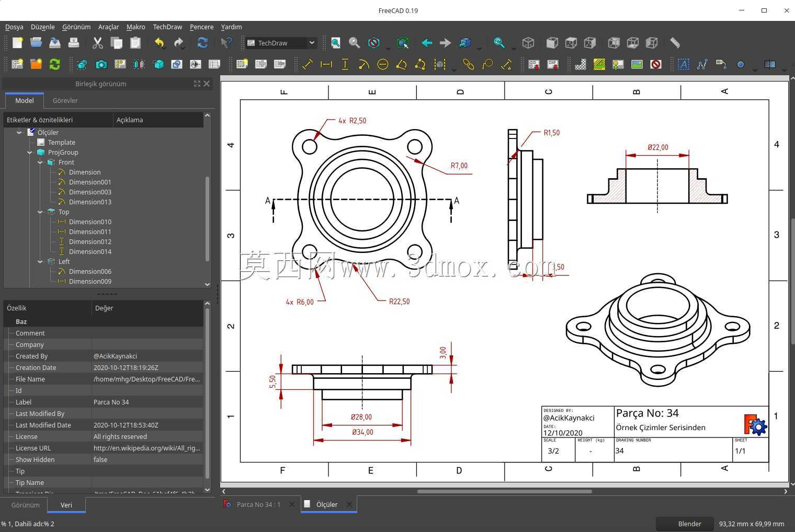Export the page as DXF
The image size is (795, 532).
coord(553,64)
